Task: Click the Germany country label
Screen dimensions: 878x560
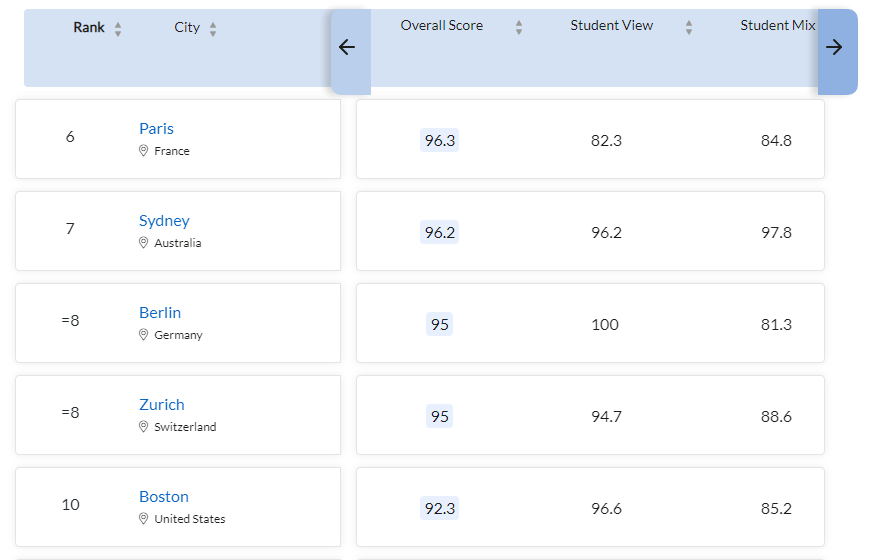Action: (x=178, y=335)
